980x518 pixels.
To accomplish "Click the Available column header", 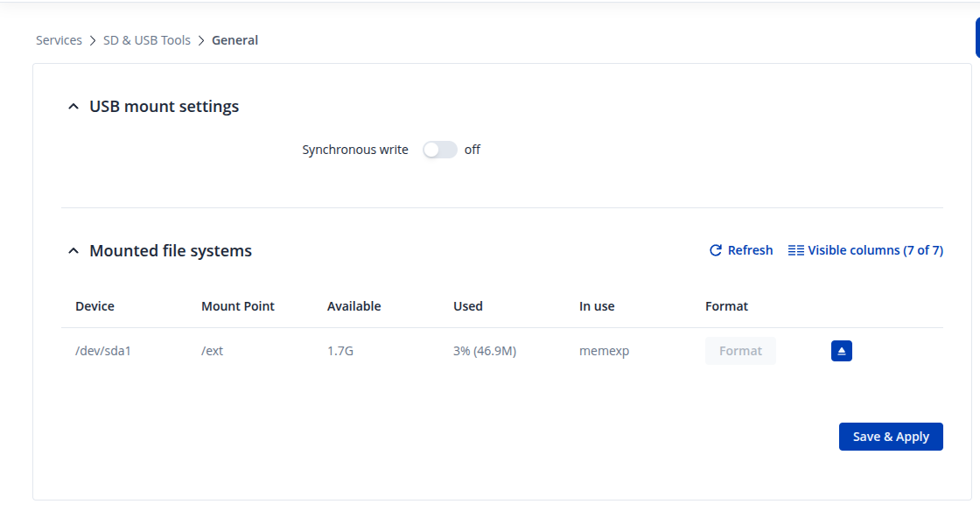I will [x=353, y=306].
